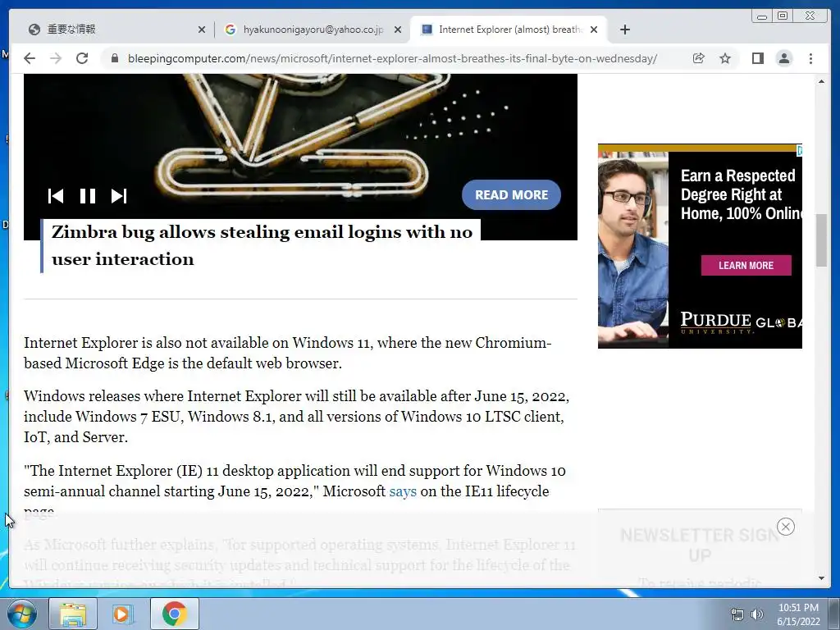Click LEARN MORE in Purdue ad
Image resolution: width=840 pixels, height=630 pixels.
pyautogui.click(x=746, y=265)
